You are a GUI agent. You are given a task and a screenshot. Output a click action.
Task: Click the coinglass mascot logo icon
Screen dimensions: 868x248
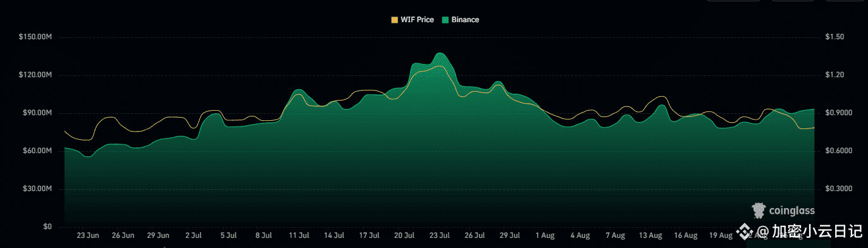point(759,210)
